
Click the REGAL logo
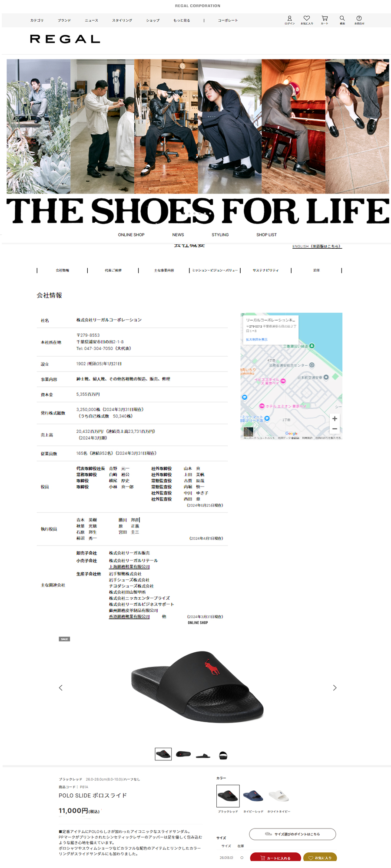(65, 39)
